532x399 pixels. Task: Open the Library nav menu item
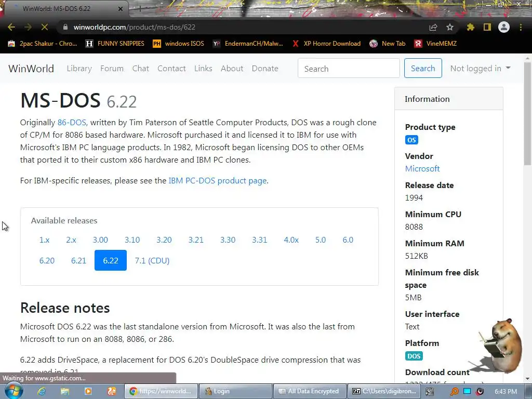[79, 68]
